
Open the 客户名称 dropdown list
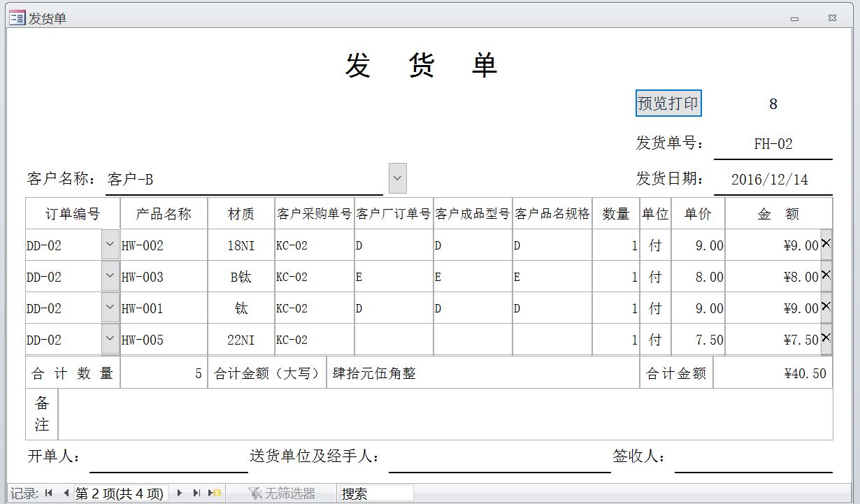coord(397,178)
